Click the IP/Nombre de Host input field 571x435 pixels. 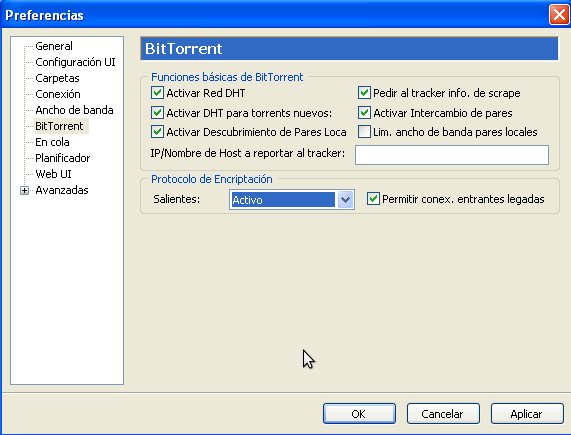[452, 155]
